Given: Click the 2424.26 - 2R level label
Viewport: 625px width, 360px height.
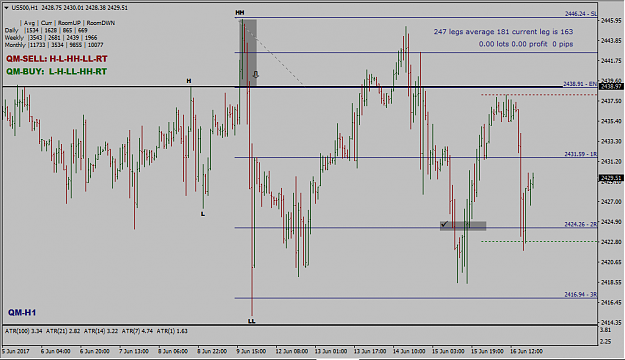Looking at the screenshot, I should (x=580, y=224).
